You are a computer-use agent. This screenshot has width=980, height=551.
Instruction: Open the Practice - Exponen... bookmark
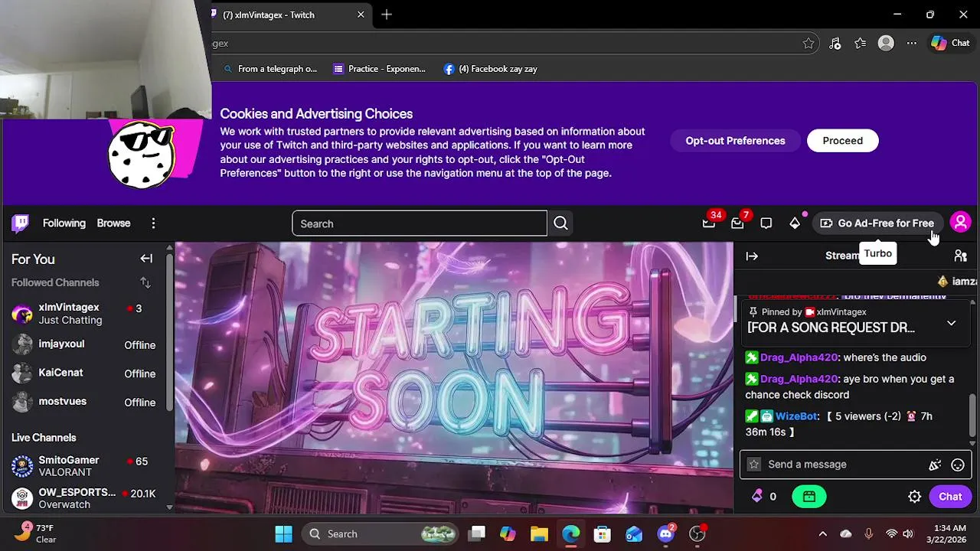[380, 69]
